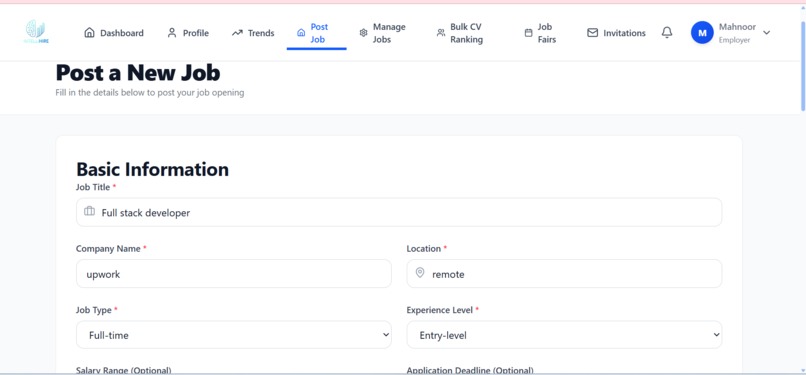Open the Job Type dropdown

point(233,335)
